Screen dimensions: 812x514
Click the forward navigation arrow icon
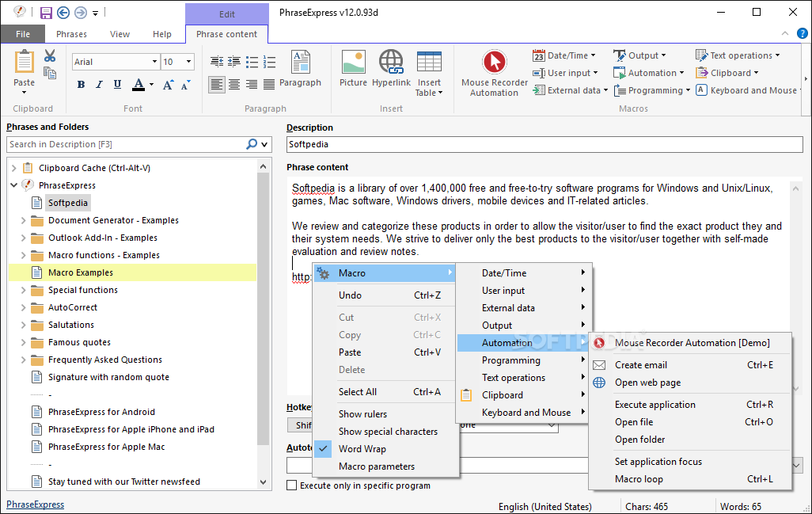pos(81,13)
